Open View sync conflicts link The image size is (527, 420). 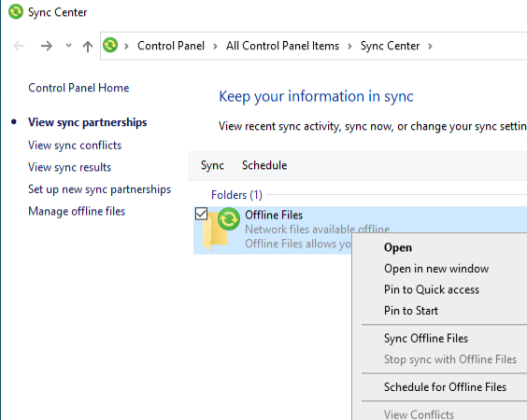75,146
